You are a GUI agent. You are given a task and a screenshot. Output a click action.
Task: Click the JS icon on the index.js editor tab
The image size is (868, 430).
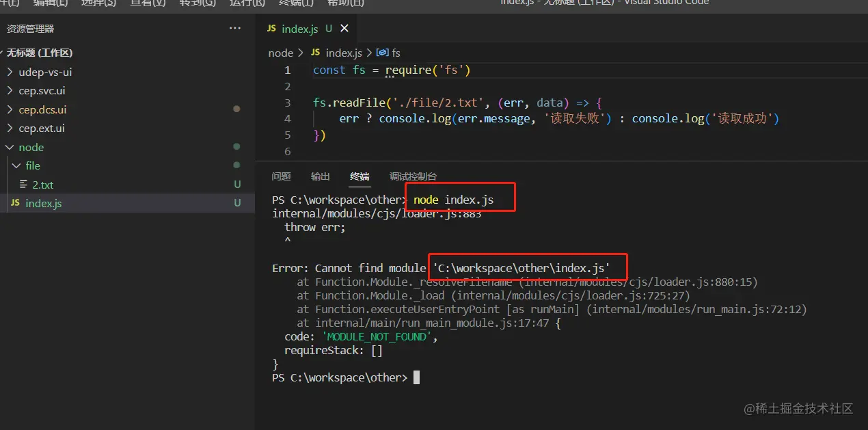point(271,29)
